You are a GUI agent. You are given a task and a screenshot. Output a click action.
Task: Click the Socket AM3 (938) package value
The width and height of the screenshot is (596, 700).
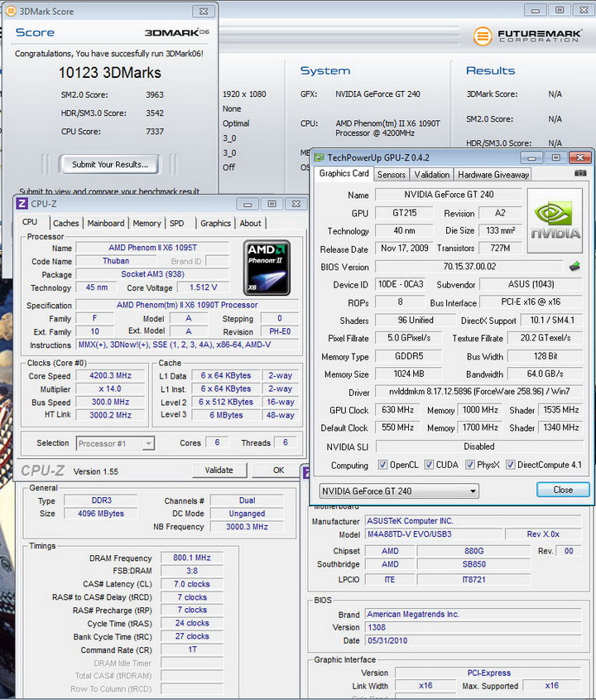point(152,274)
